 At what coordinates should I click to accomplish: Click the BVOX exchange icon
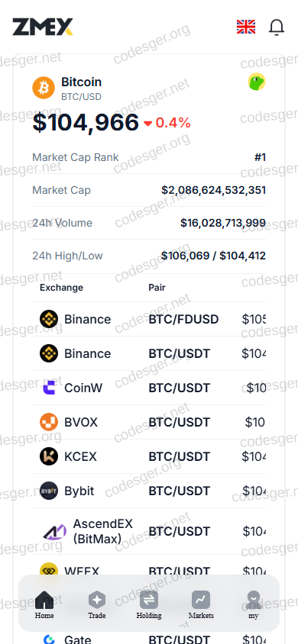click(49, 422)
